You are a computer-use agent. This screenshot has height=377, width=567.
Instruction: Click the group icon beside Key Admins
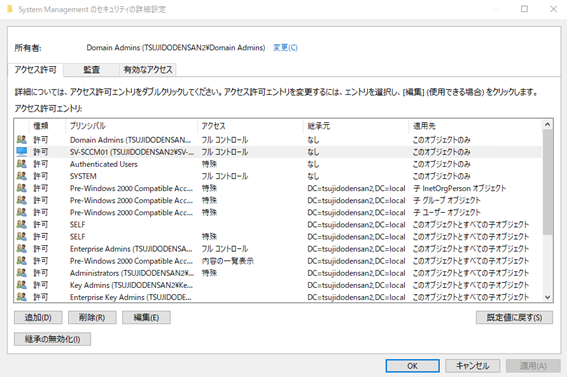[x=22, y=285]
